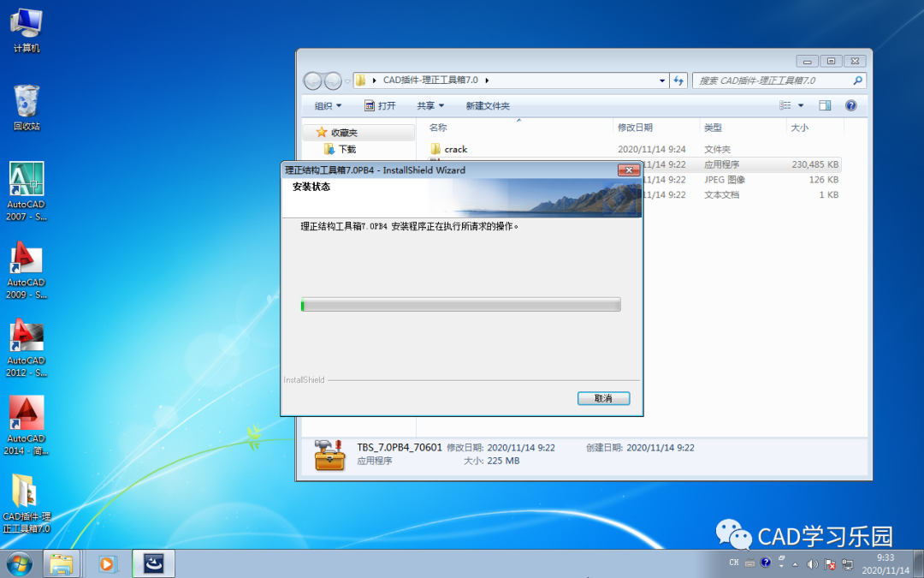Open Explorer help via the question mark icon

point(851,105)
